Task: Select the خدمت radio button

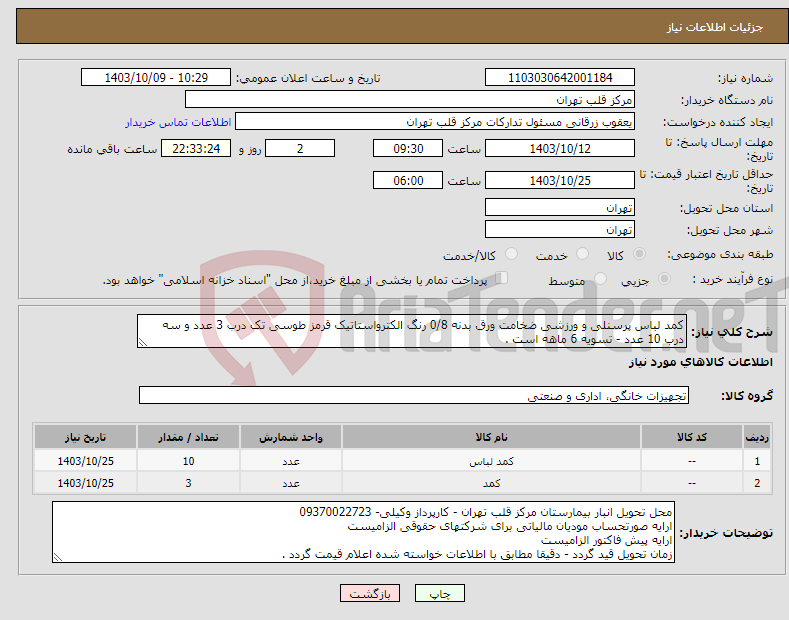Action: [582, 254]
